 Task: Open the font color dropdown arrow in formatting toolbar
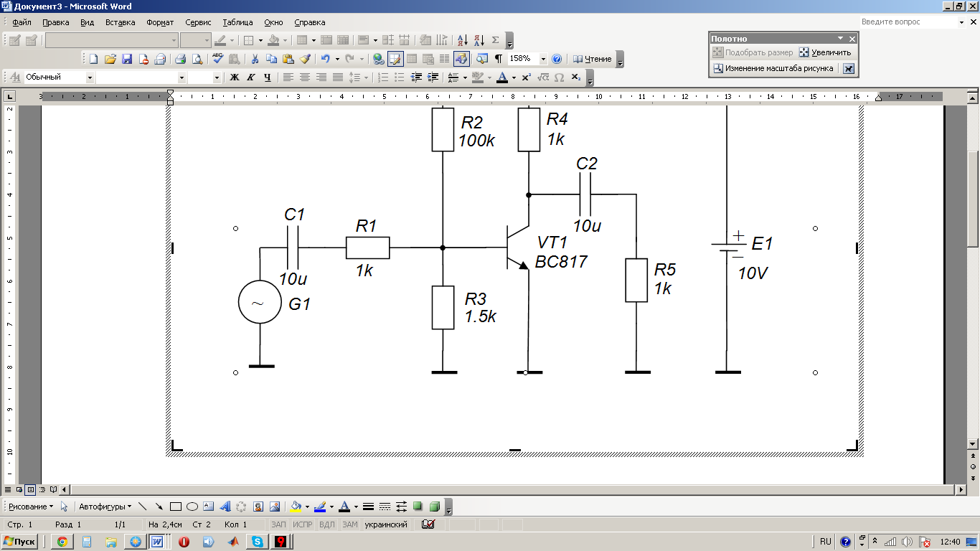[x=514, y=77]
